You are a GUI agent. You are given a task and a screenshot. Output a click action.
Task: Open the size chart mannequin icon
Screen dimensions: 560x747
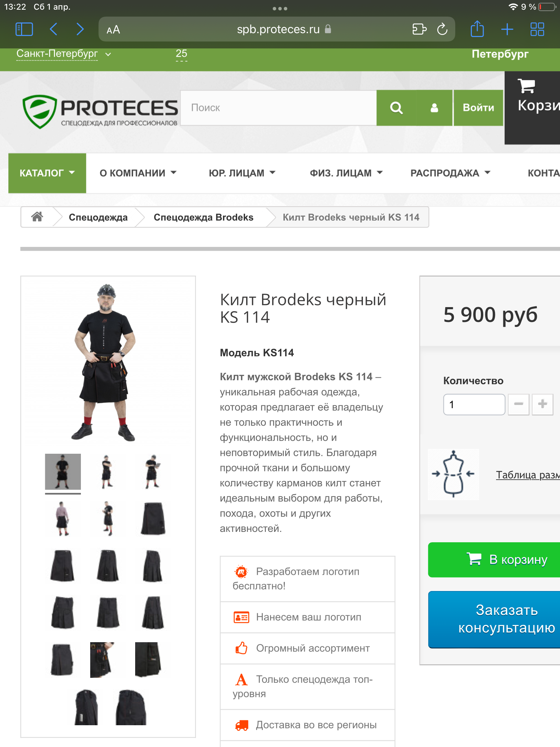(x=453, y=474)
